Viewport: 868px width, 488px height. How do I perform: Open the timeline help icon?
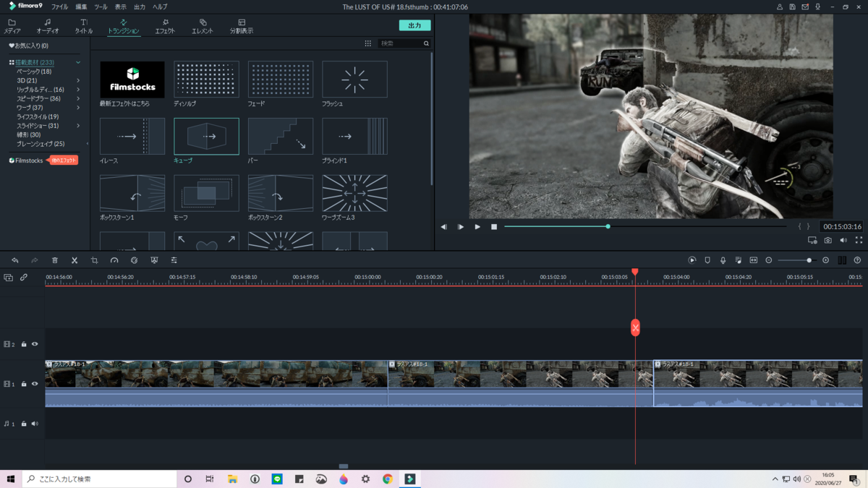coord(857,260)
